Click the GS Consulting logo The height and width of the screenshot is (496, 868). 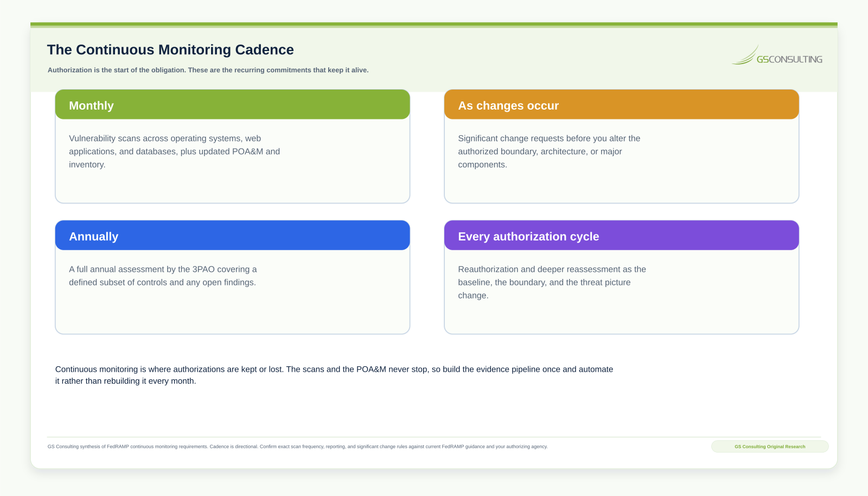(776, 55)
